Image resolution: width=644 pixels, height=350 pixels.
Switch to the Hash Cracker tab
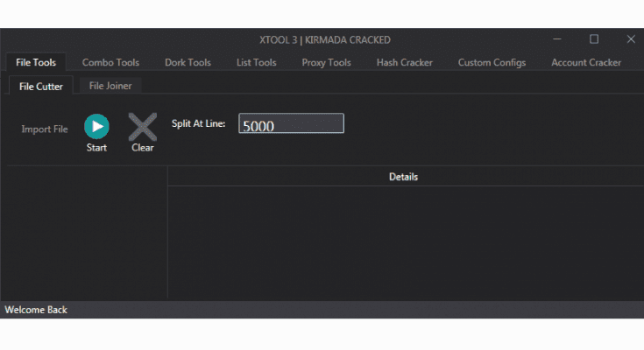point(404,63)
